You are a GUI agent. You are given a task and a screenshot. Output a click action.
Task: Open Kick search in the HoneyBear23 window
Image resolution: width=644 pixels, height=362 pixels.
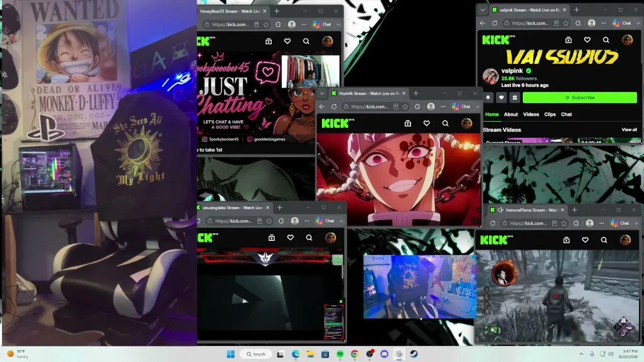click(x=306, y=41)
